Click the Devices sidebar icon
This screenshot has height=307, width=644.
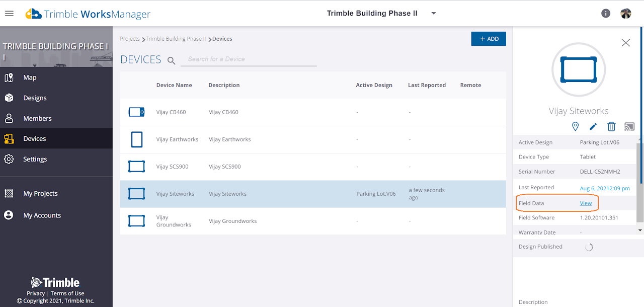pos(9,139)
